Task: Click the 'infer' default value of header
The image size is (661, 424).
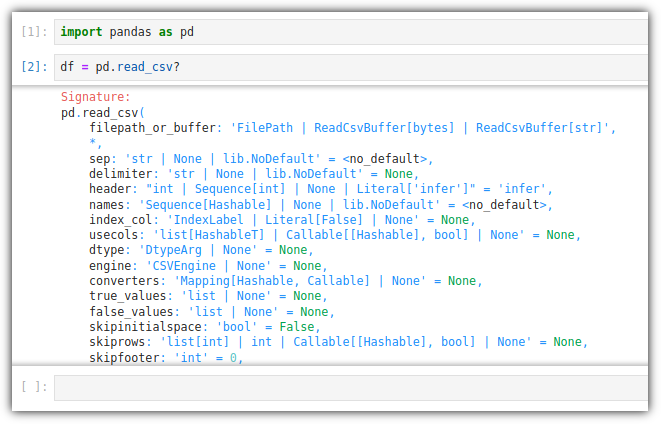Action: (521, 189)
